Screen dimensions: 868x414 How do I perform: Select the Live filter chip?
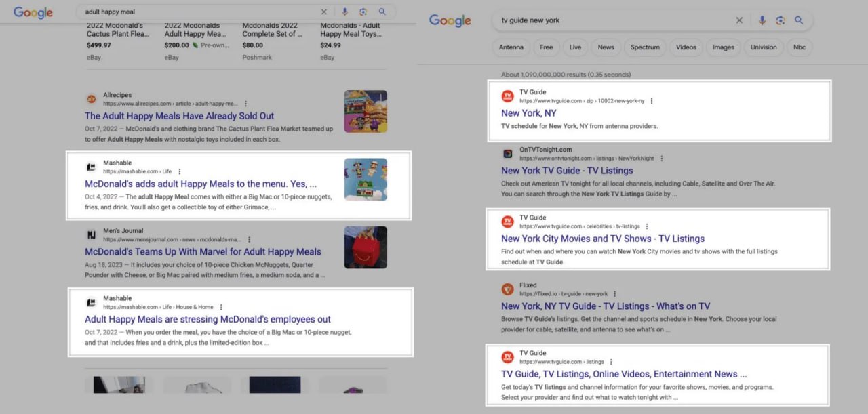click(x=575, y=47)
